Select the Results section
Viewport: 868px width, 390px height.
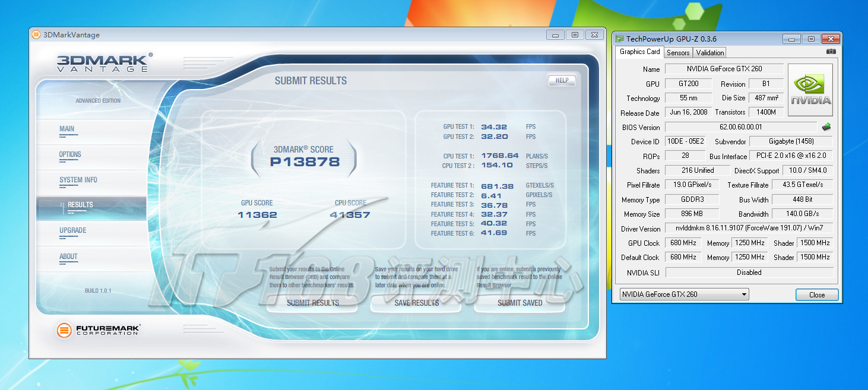point(91,208)
